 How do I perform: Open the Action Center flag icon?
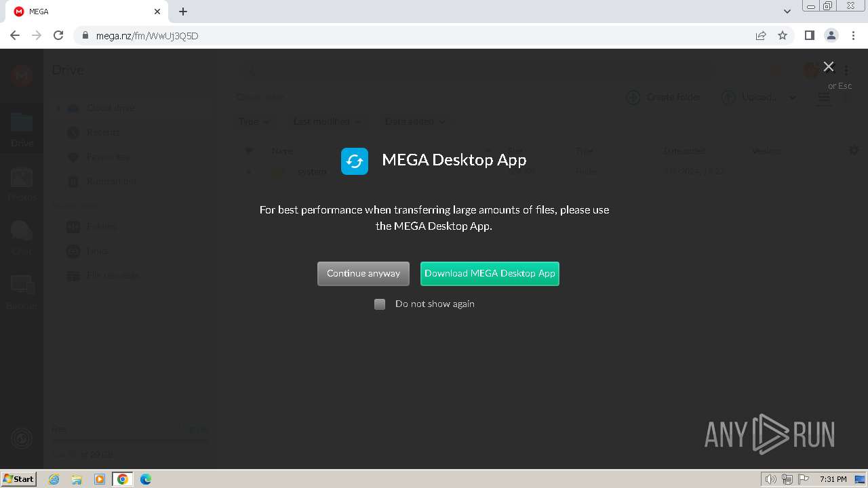pyautogui.click(x=804, y=479)
